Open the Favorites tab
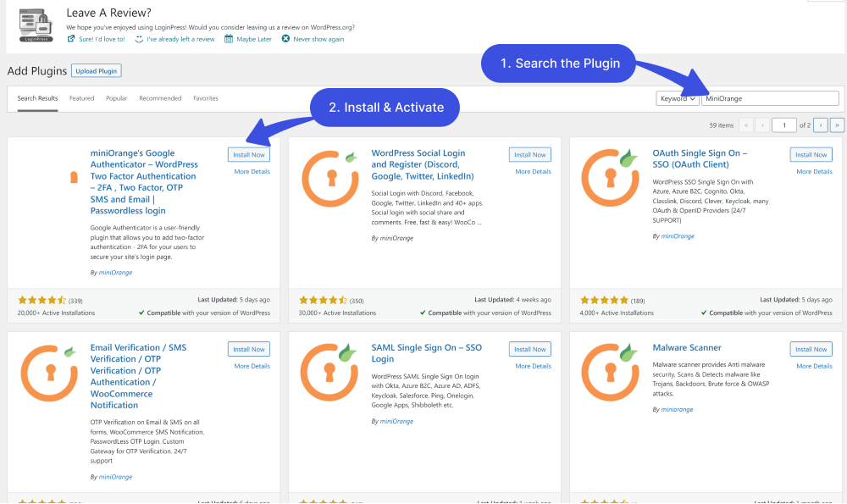847x504 pixels. (206, 98)
